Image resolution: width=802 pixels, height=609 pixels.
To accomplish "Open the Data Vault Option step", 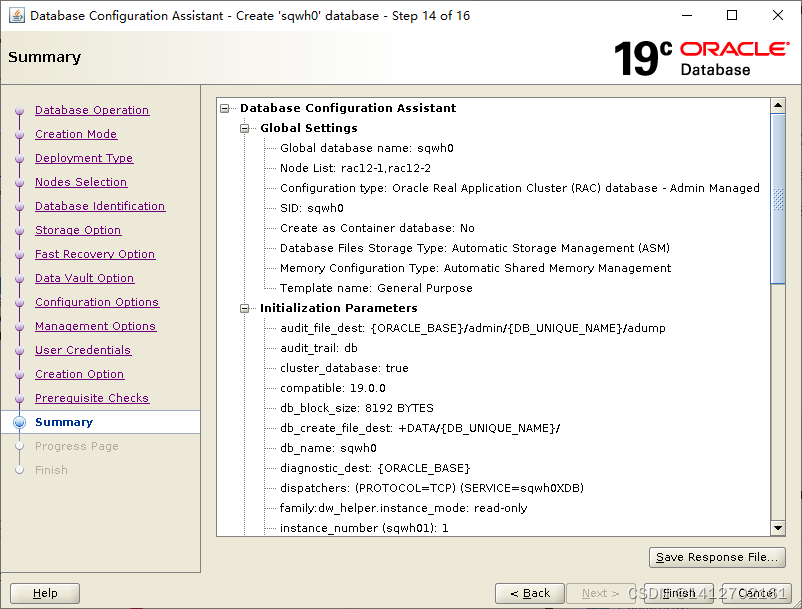I will tap(85, 278).
